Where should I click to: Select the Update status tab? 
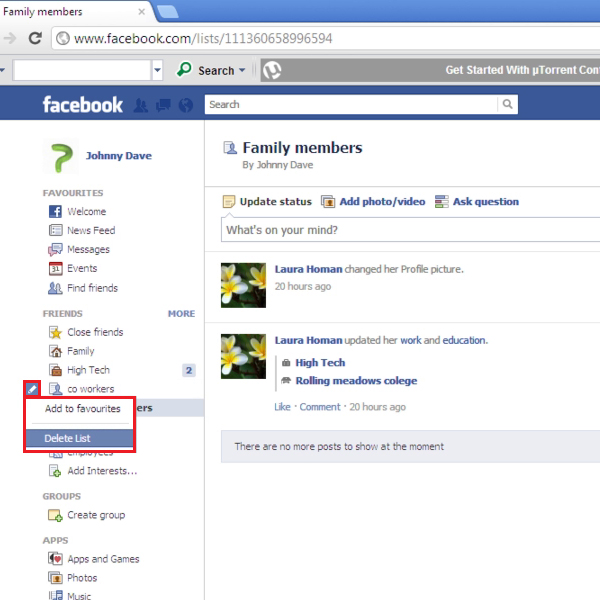(x=267, y=202)
